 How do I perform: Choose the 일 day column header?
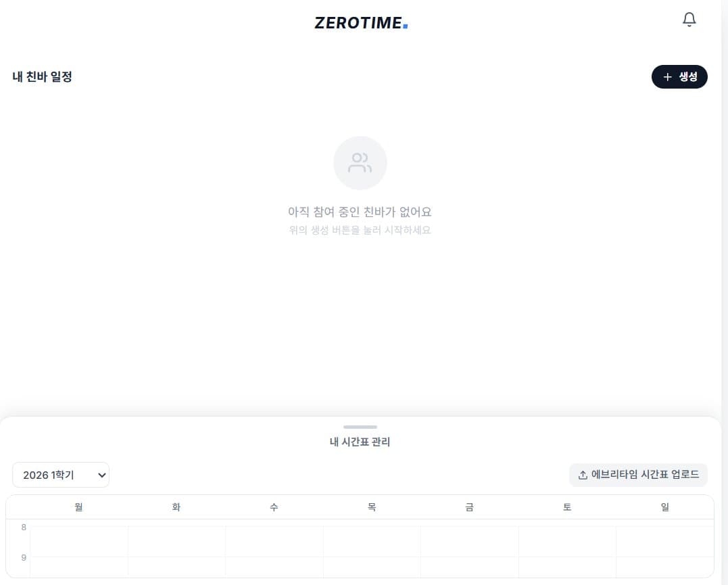coord(664,507)
